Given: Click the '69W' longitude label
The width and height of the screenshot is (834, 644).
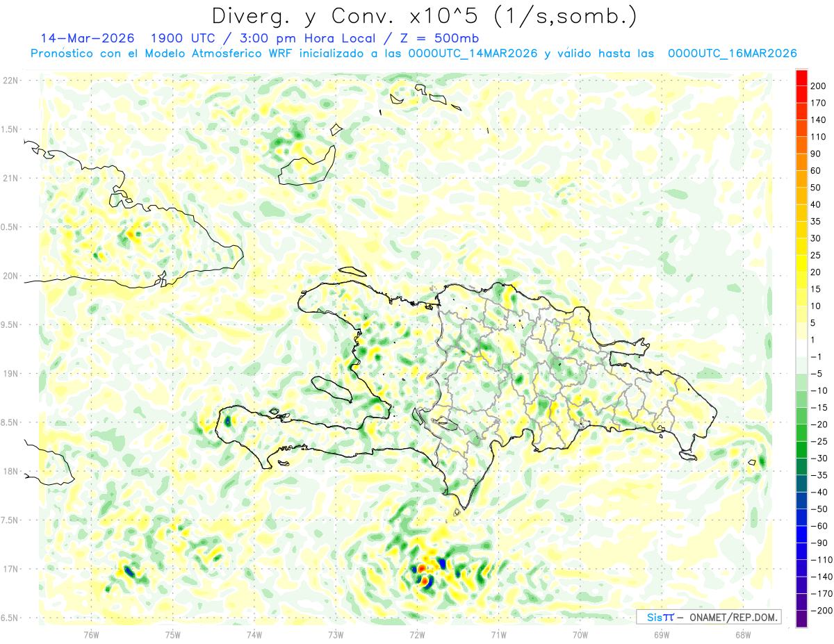Looking at the screenshot, I should coord(662,634).
